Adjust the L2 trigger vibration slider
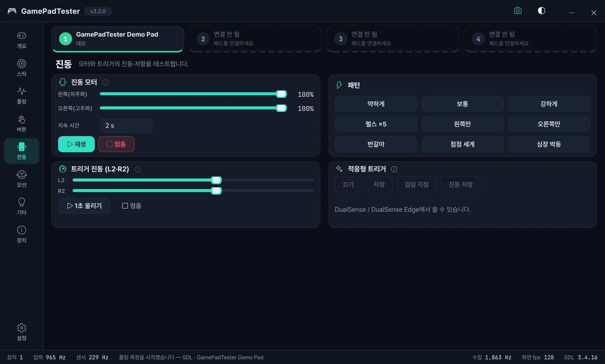Screen dimensions: 605x364 193,180
